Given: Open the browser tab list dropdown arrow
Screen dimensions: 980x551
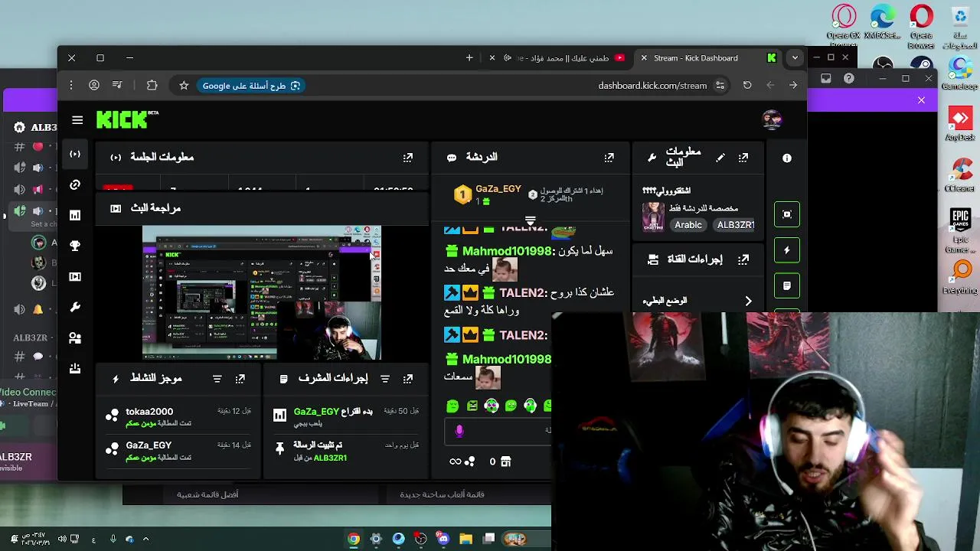Looking at the screenshot, I should click(x=795, y=58).
